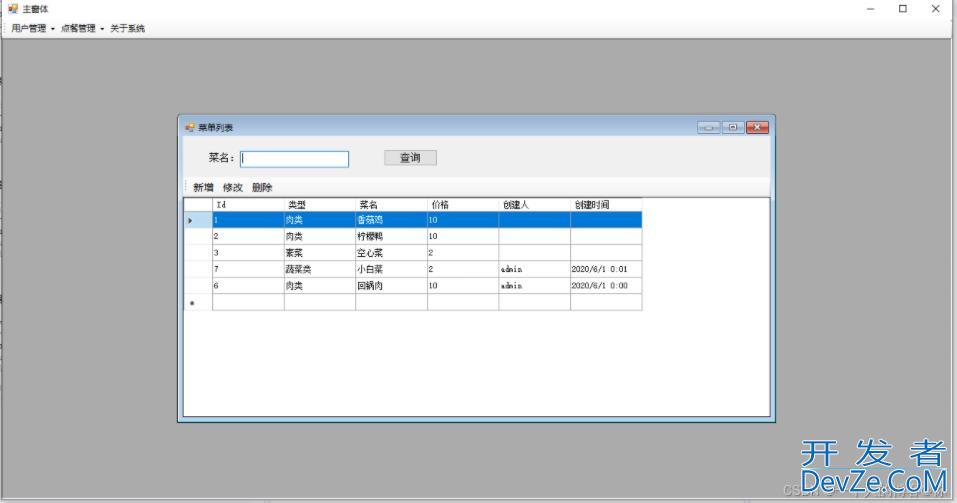Image resolution: width=957 pixels, height=503 pixels.
Task: Open the 用户管理 menu
Action: click(33, 28)
